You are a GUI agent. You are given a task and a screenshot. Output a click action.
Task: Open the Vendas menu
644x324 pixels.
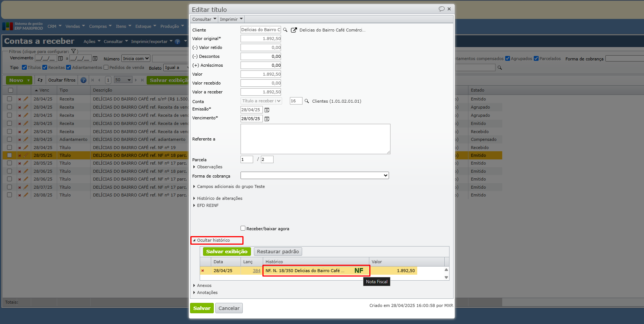pyautogui.click(x=75, y=26)
